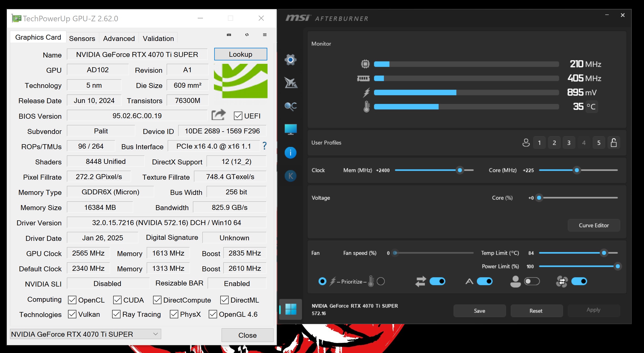Click the GPU-Z screenshot camera icon
This screenshot has width=644, height=353.
(229, 35)
